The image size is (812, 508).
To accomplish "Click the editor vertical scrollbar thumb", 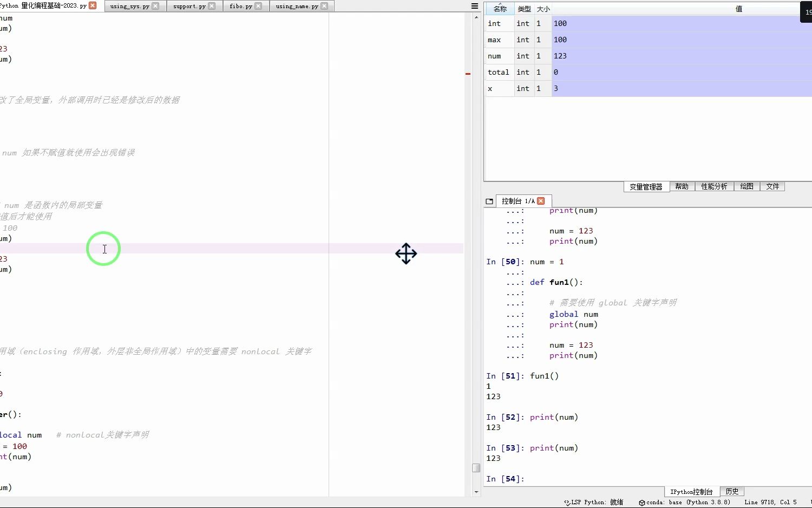I will pos(476,468).
